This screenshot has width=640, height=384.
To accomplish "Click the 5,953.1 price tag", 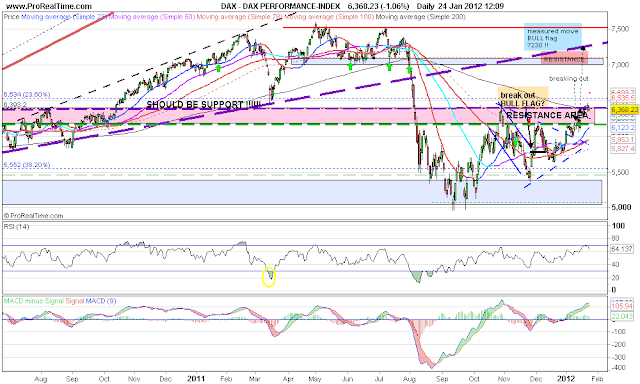I will (623, 140).
